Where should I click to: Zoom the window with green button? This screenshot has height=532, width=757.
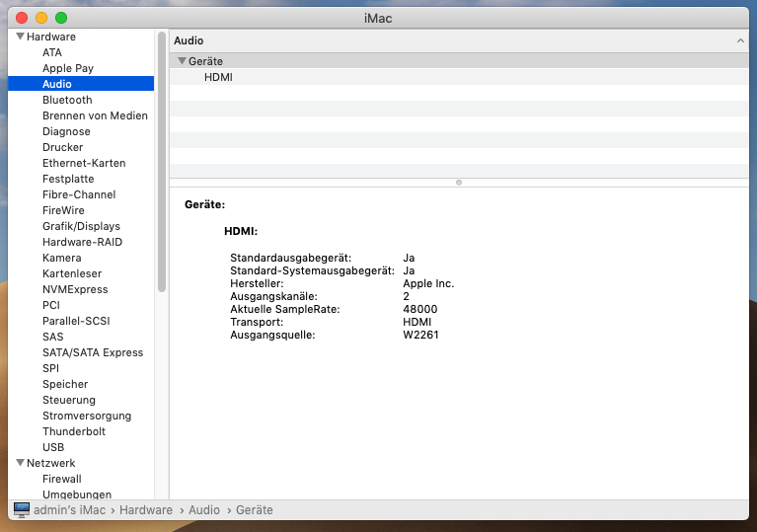click(61, 18)
